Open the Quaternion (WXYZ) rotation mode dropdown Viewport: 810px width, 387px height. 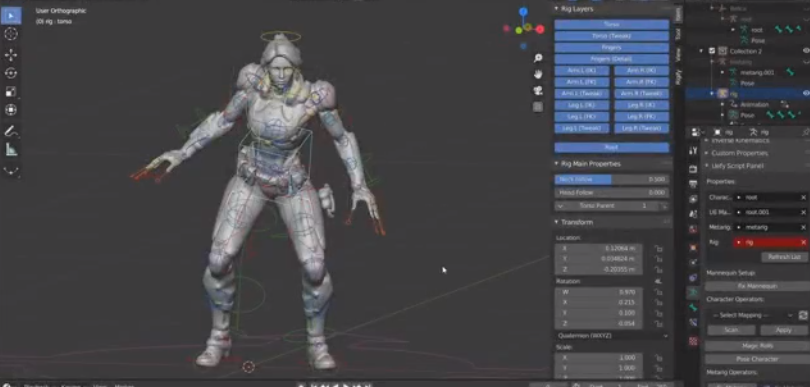point(612,335)
